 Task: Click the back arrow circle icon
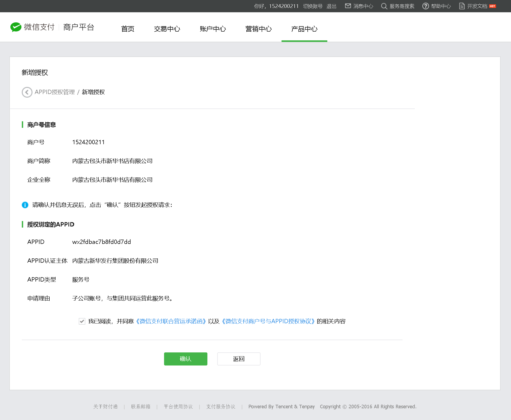point(27,92)
